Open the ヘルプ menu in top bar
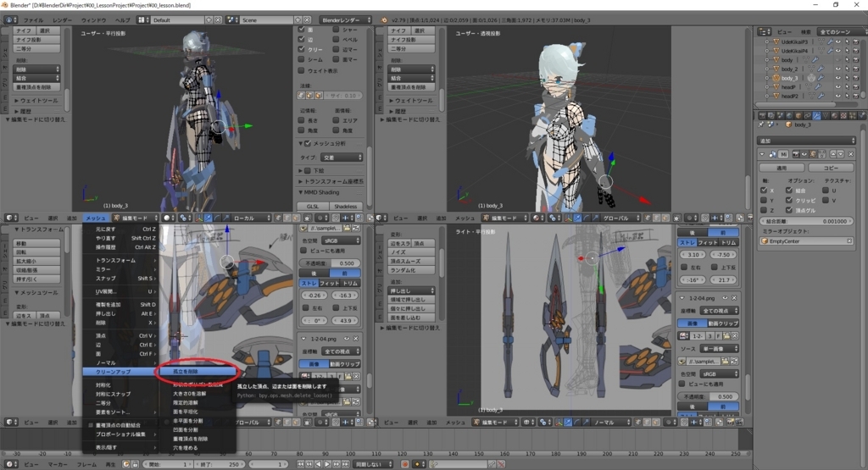 [x=122, y=20]
